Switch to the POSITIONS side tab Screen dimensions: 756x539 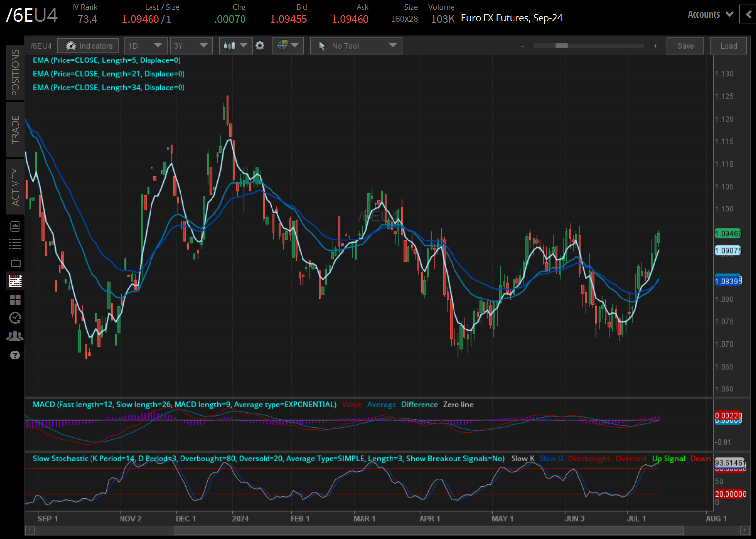15,72
